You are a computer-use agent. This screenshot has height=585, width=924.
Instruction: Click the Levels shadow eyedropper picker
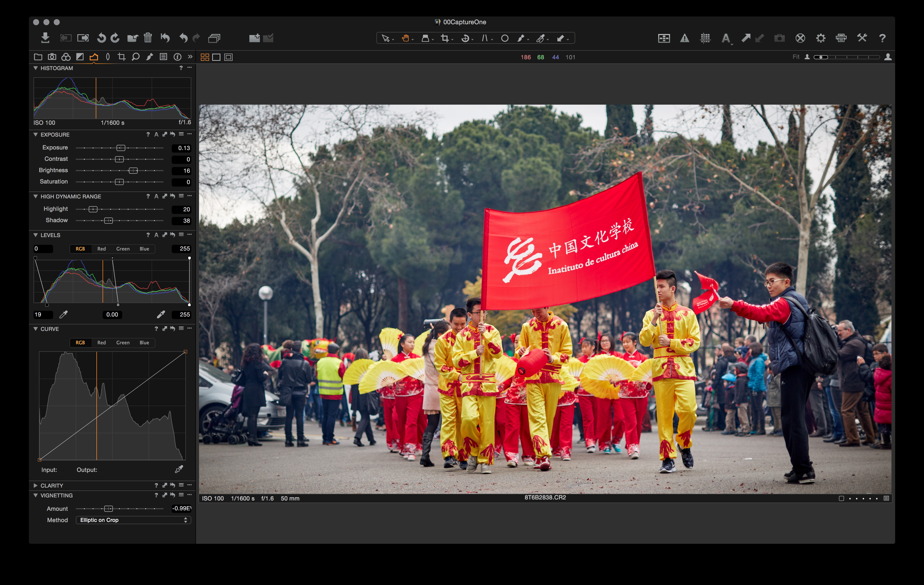coord(64,315)
